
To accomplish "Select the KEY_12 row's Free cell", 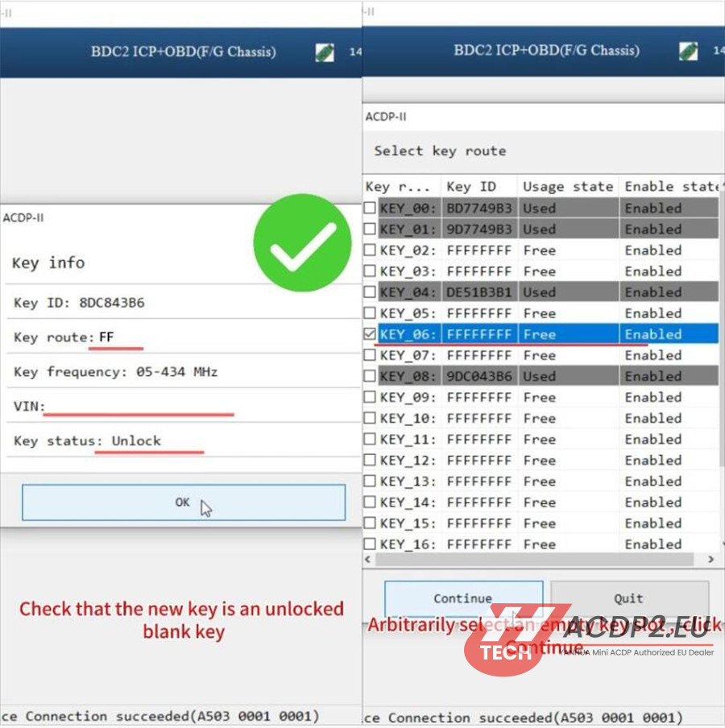I will [x=540, y=461].
